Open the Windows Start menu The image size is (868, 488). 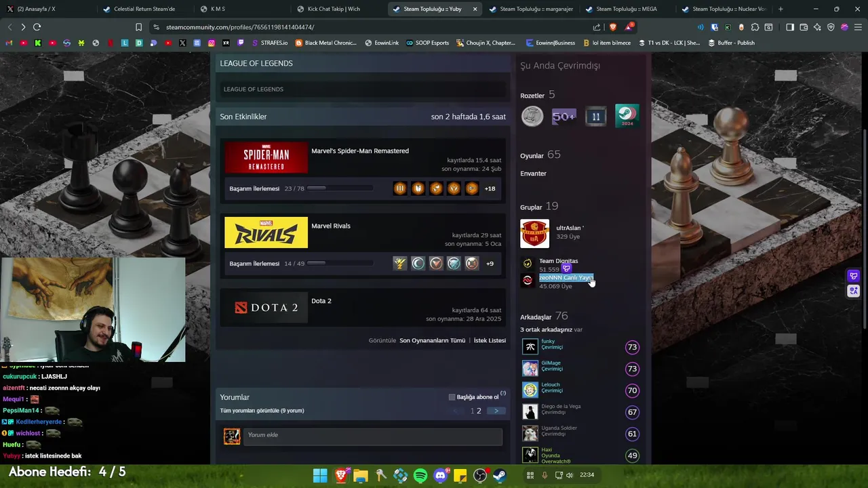pyautogui.click(x=320, y=475)
